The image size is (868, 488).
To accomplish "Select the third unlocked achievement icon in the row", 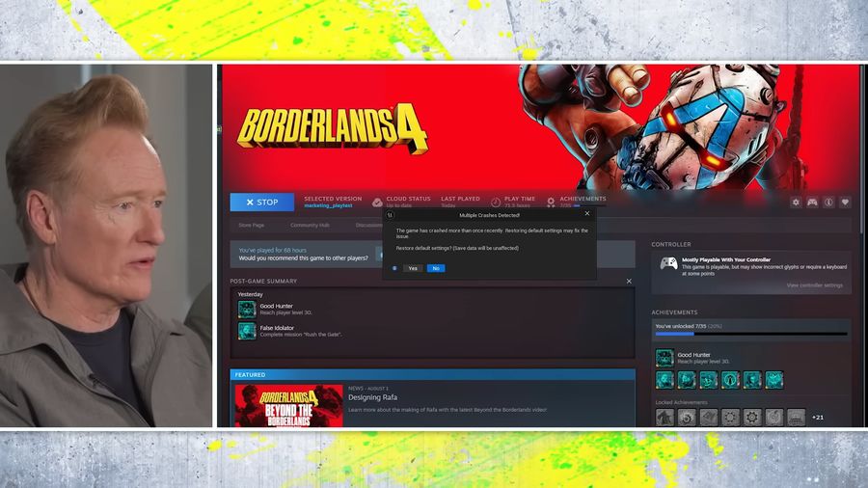I will click(x=709, y=380).
